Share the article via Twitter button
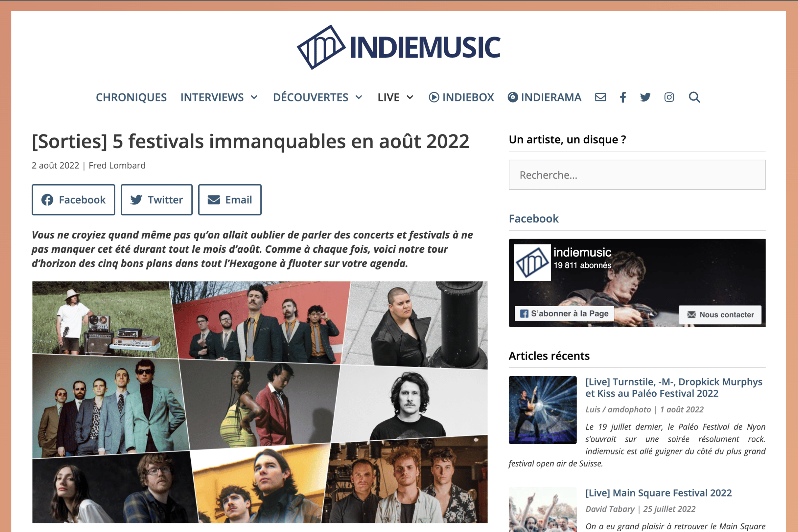Screen dimensions: 798x532 [x=157, y=200]
